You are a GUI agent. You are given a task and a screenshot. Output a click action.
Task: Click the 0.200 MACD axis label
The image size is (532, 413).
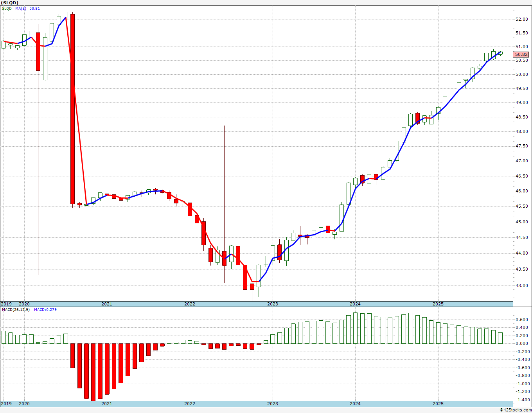tap(522, 336)
